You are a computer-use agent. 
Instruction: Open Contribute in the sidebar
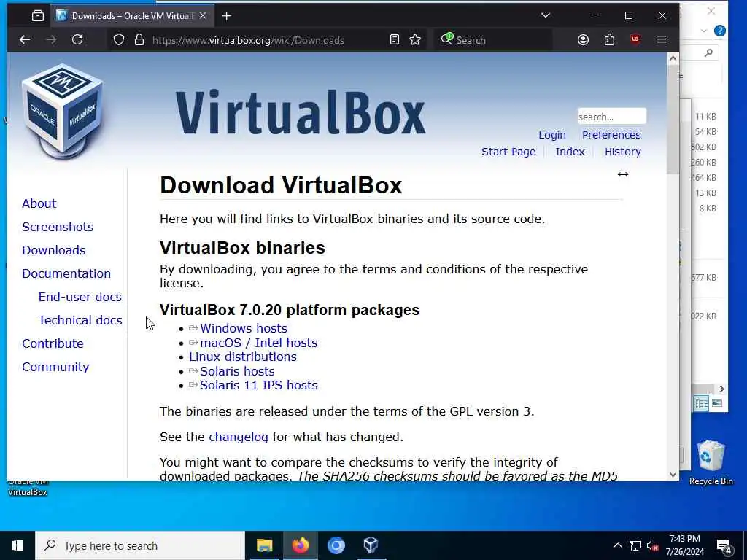click(53, 344)
